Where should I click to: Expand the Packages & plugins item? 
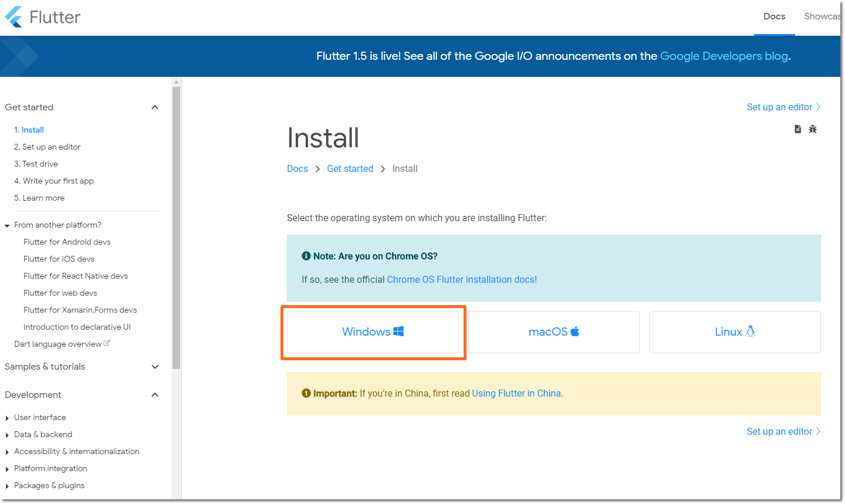coord(7,486)
